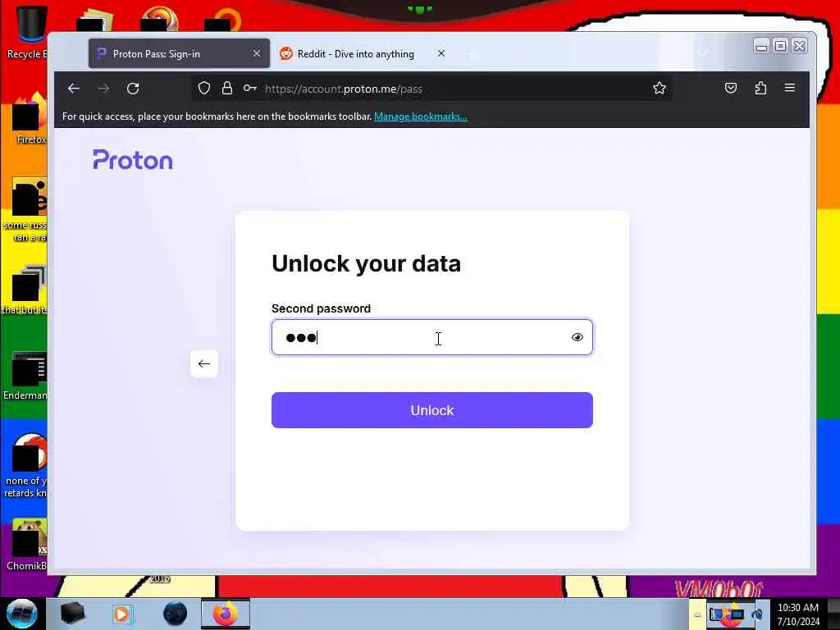
Task: Show hidden system tray icons arrow
Action: coord(697,614)
